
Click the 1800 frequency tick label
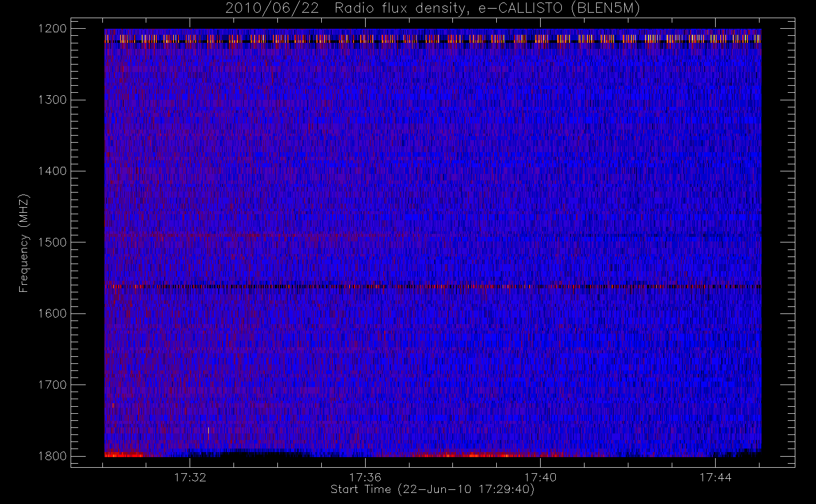[52, 456]
